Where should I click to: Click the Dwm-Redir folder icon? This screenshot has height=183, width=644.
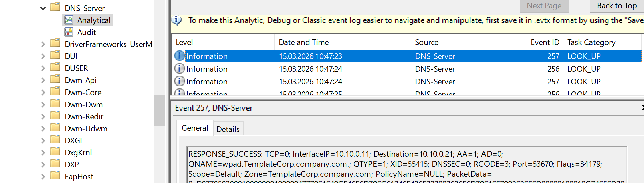[55, 116]
